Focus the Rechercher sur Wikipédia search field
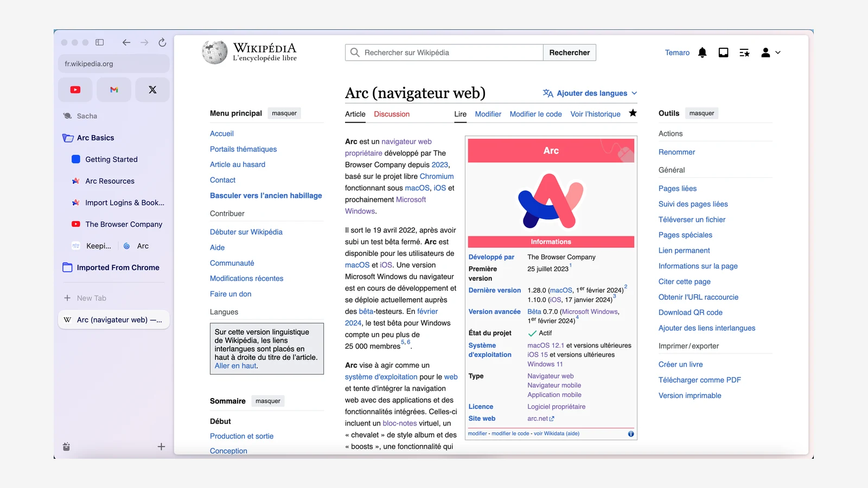The image size is (868, 488). tap(444, 53)
